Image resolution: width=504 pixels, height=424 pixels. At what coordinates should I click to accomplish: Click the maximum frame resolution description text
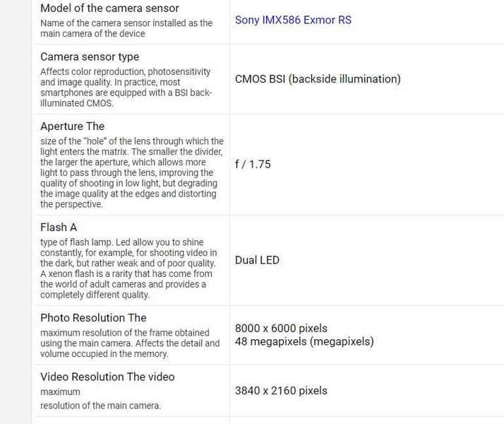click(x=130, y=343)
